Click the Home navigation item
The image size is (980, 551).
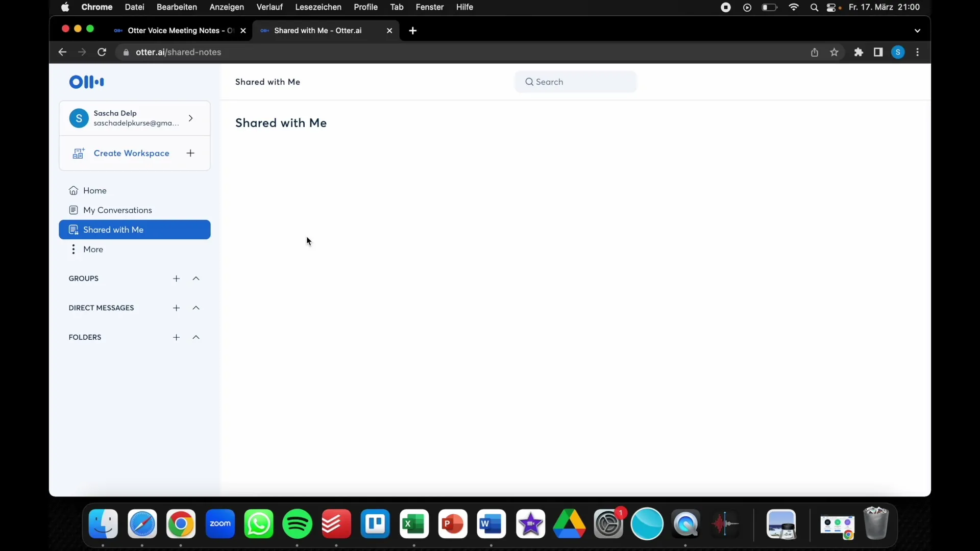click(x=94, y=190)
